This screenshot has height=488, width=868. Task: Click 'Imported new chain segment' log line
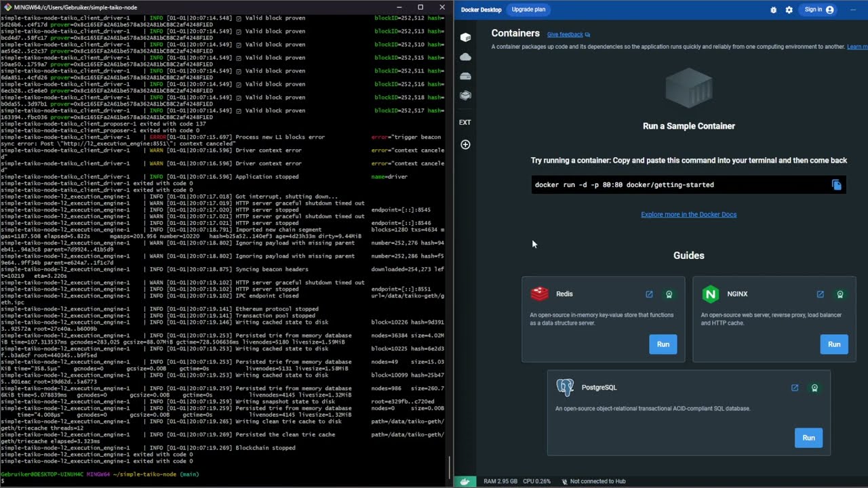(278, 230)
